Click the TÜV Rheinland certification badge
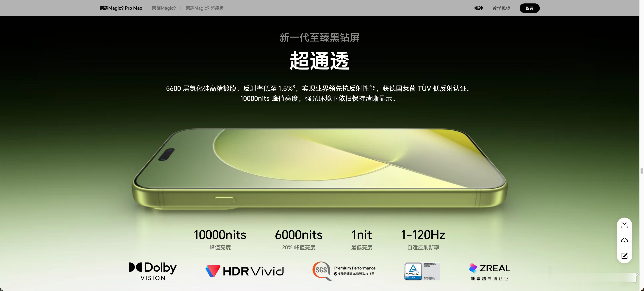This screenshot has width=644, height=291. (422, 271)
